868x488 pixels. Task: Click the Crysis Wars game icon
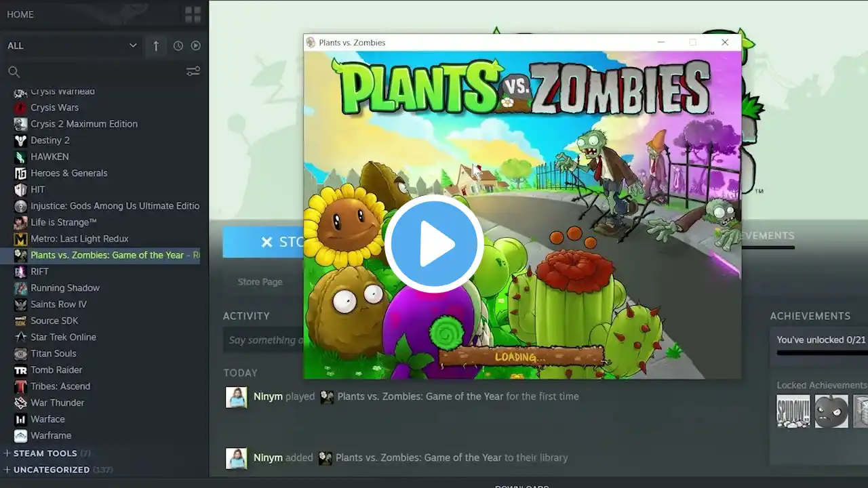pyautogui.click(x=20, y=108)
